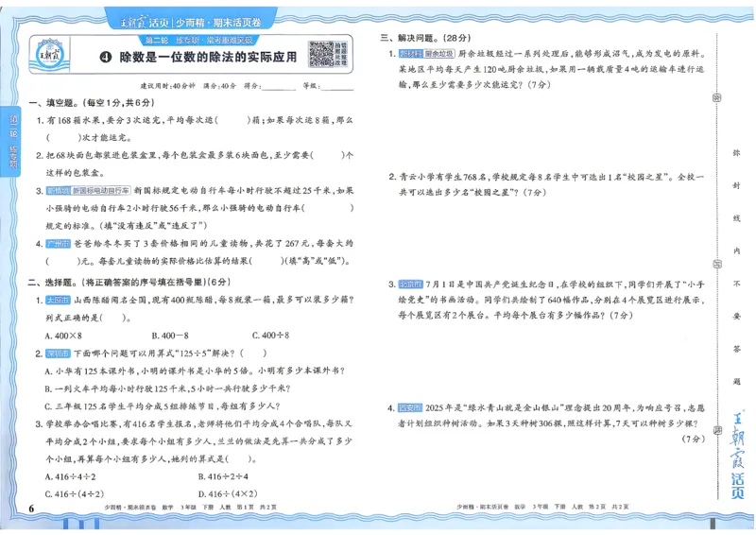Select the 太原市 tag in choice question 1
Viewport: 756px width, 535px height.
click(58, 300)
